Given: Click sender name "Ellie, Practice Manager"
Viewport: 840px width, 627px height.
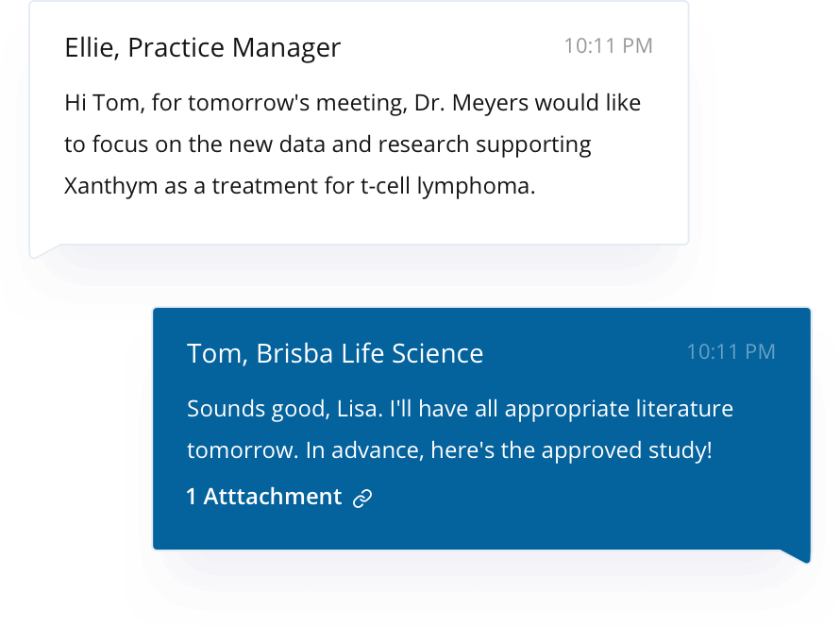Looking at the screenshot, I should point(202,48).
